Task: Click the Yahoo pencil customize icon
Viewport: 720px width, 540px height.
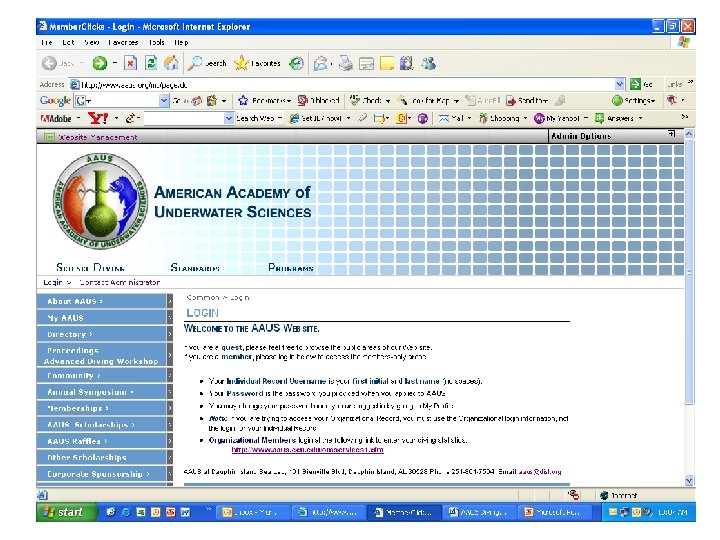Action: coord(130,118)
